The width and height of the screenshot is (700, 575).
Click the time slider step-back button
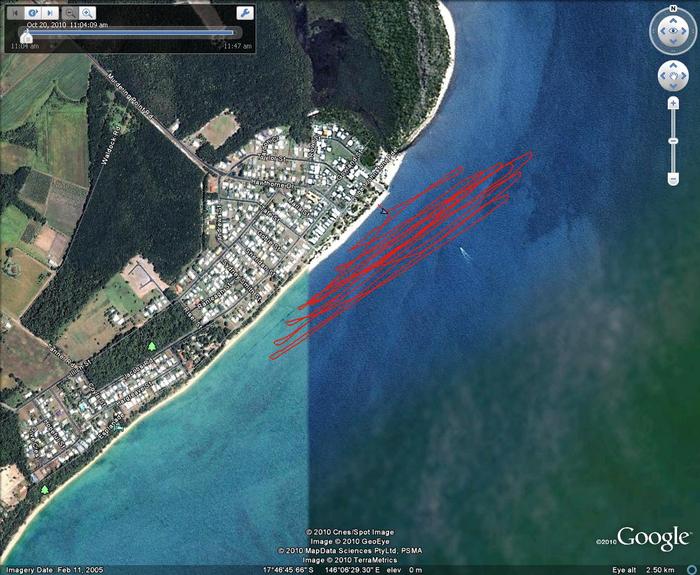point(16,13)
